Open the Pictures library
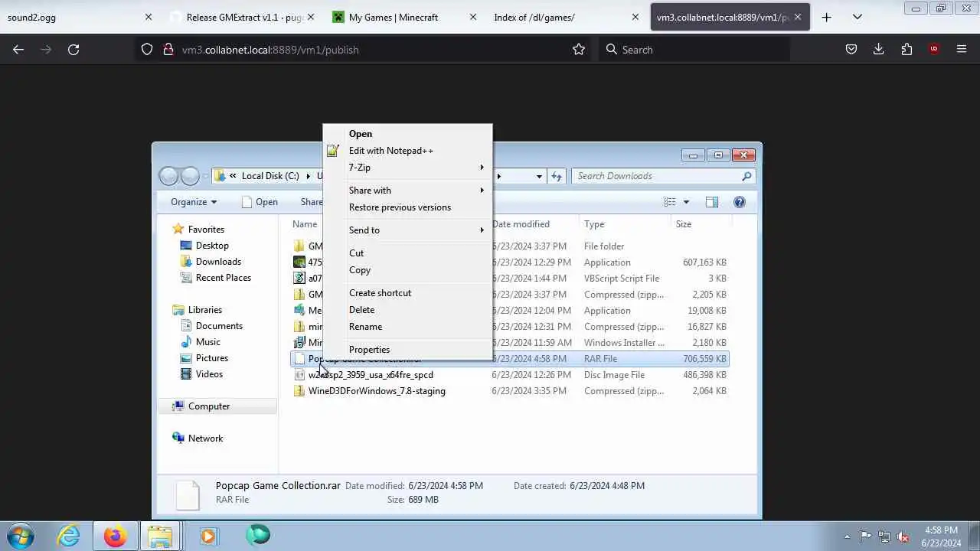980x551 pixels. click(211, 358)
